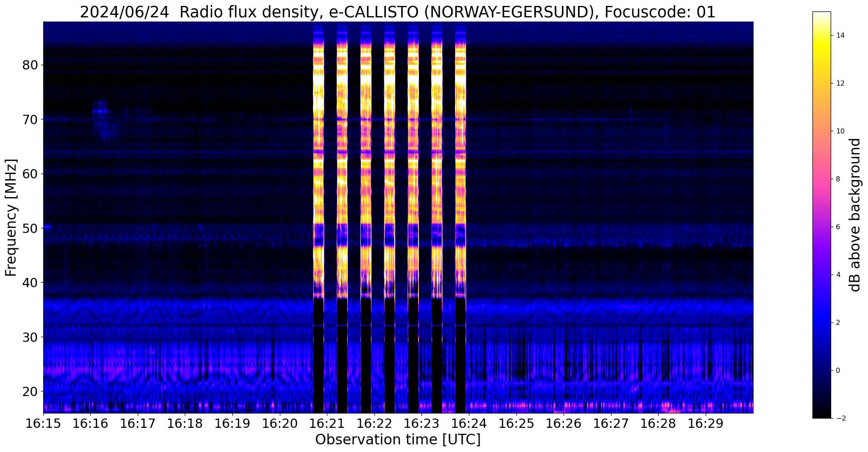The height and width of the screenshot is (452, 868).
Task: Click the 'Observation time [UTC]' axis label
Action: [398, 440]
